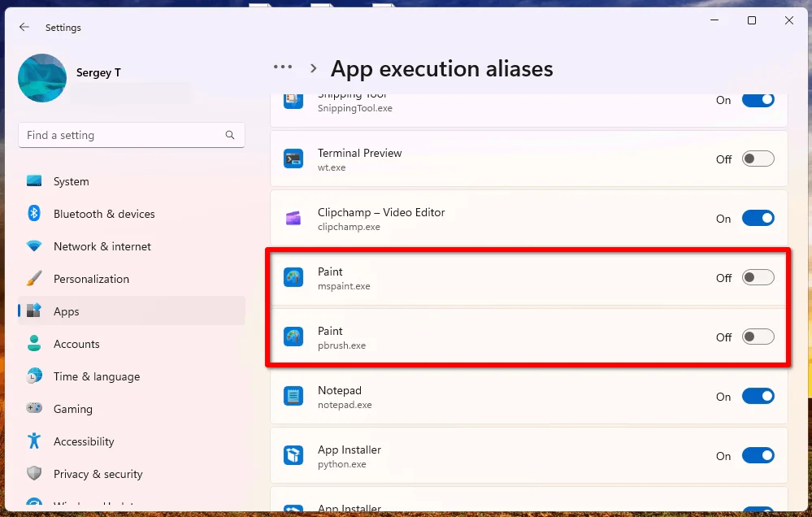Viewport: 812px width, 517px height.
Task: Expand the breadcrumb ellipsis menu
Action: 283,68
